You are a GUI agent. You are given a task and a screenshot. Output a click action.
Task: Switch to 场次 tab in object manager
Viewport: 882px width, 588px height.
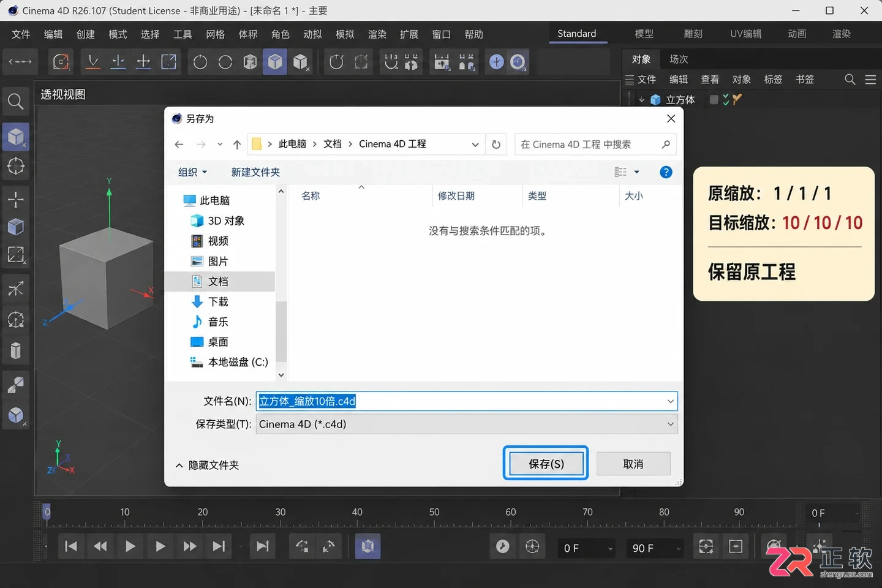[x=679, y=59]
